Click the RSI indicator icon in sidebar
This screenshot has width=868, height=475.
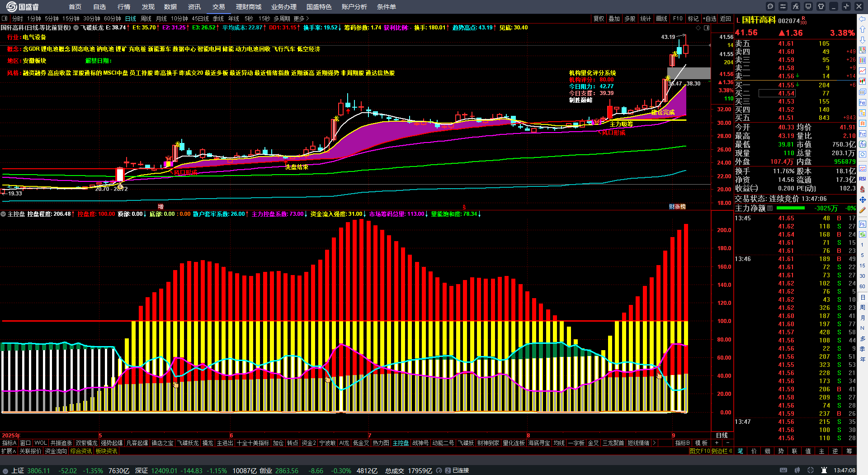coord(863,179)
